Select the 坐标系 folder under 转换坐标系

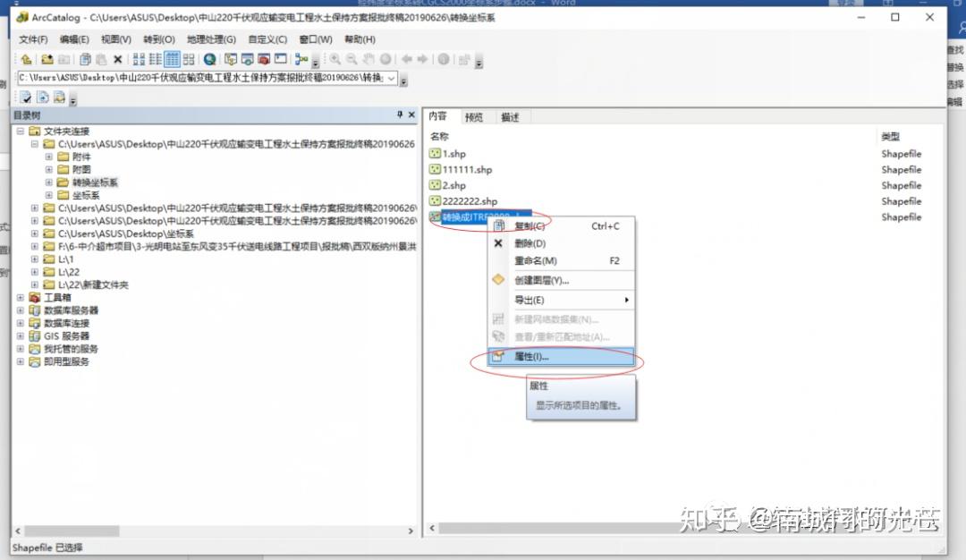[x=86, y=195]
